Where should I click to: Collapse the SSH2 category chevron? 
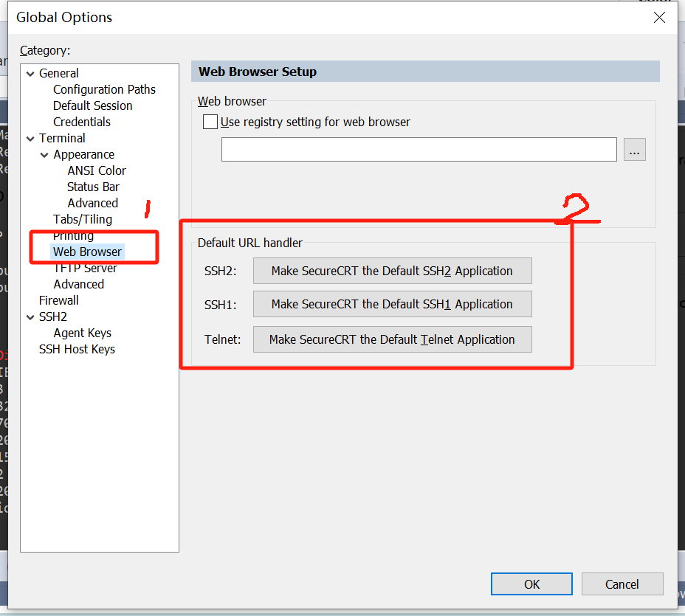(x=30, y=317)
